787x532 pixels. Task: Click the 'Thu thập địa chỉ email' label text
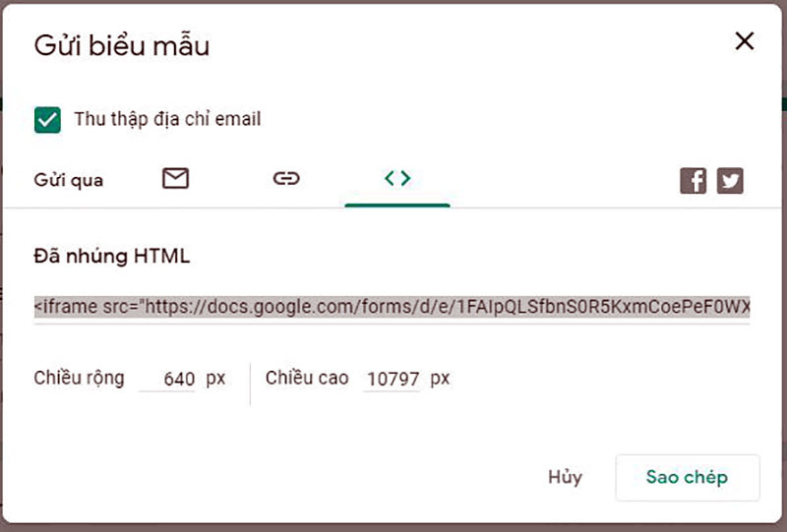pyautogui.click(x=167, y=120)
